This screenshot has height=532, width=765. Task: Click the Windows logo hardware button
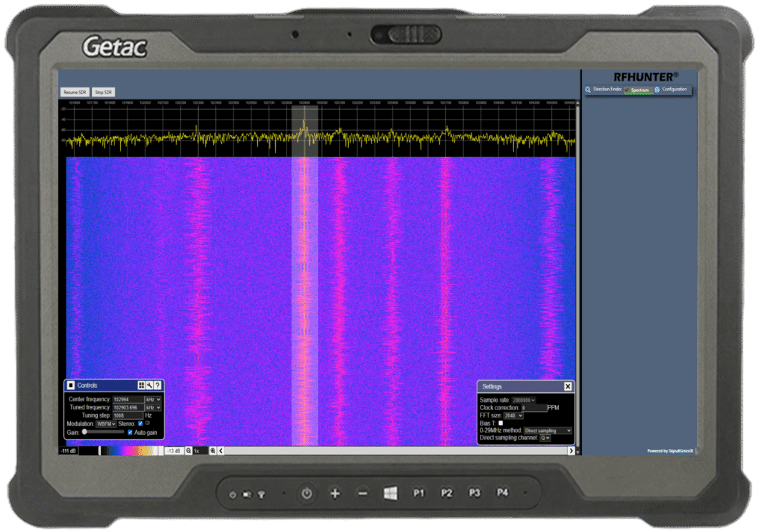(x=390, y=493)
